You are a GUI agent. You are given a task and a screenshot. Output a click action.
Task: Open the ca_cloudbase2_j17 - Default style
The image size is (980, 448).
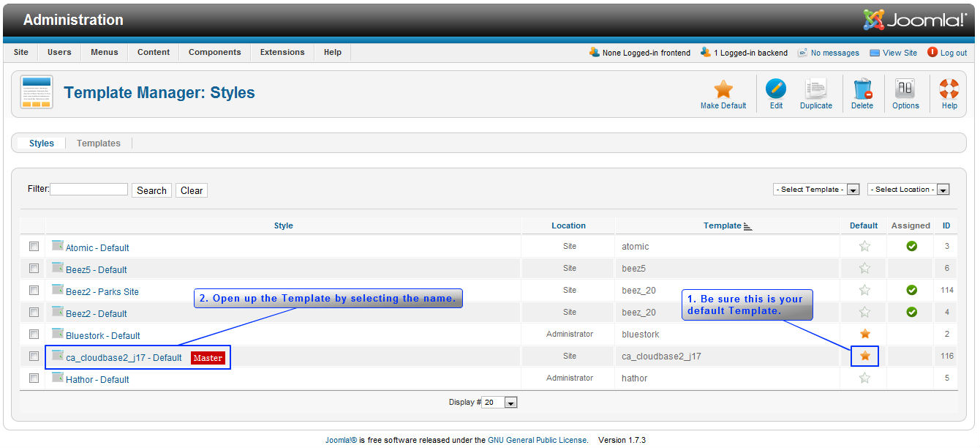tap(124, 358)
